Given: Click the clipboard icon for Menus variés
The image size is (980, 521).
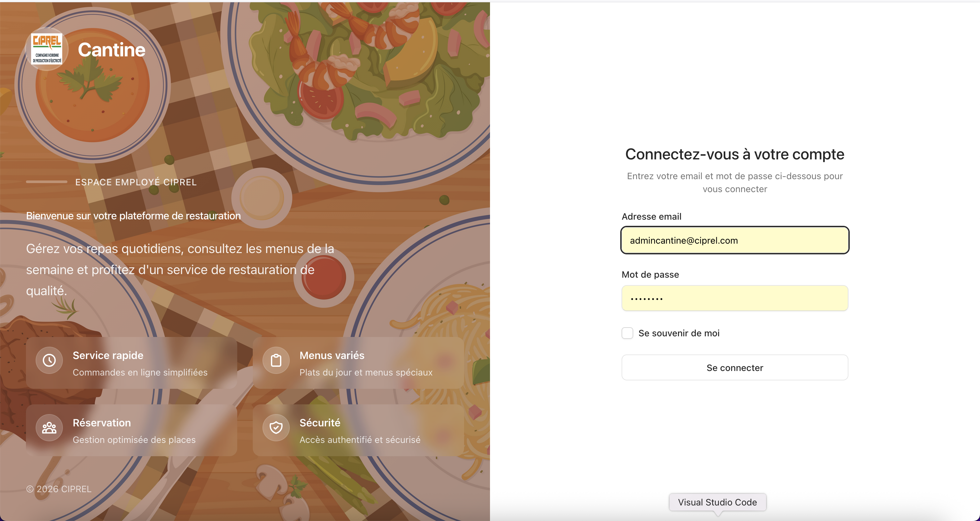Looking at the screenshot, I should [x=276, y=360].
